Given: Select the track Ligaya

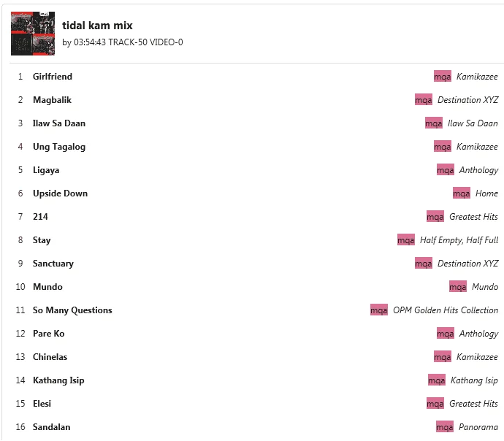Looking at the screenshot, I should point(46,170).
